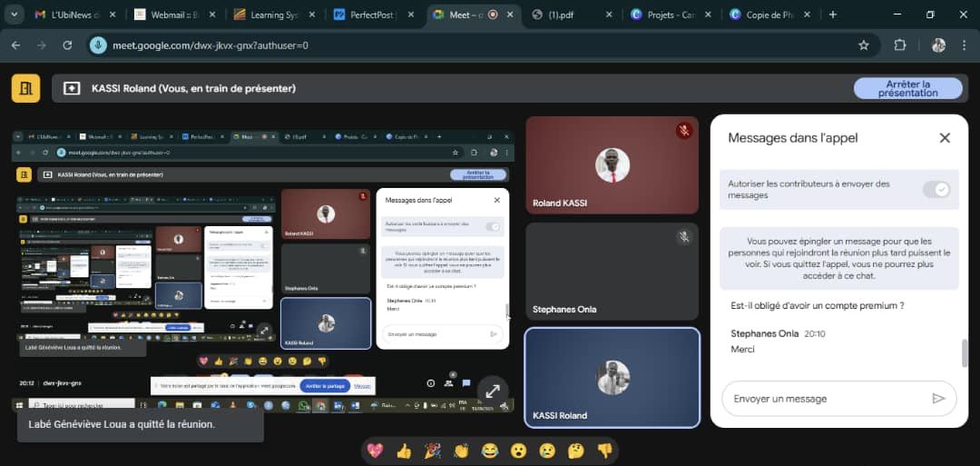Screen dimensions: 980x466
Task: Send the sad face reaction
Action: 547,451
